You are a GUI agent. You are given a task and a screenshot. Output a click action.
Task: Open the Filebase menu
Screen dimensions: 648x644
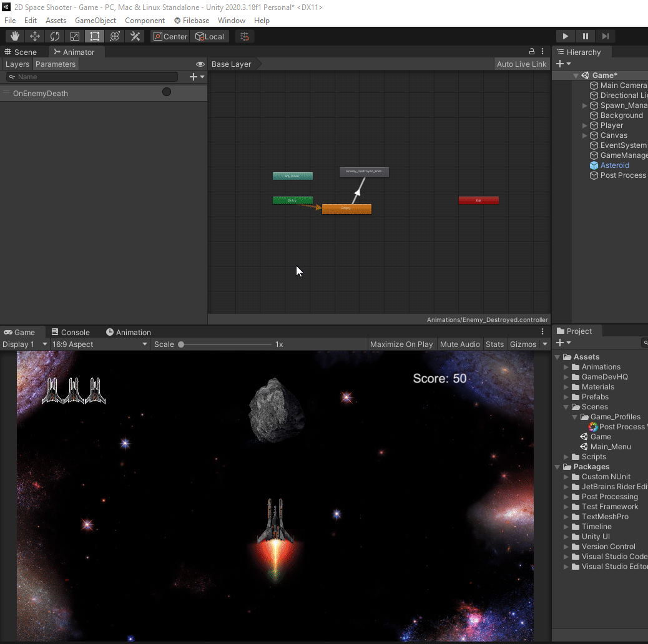192,20
